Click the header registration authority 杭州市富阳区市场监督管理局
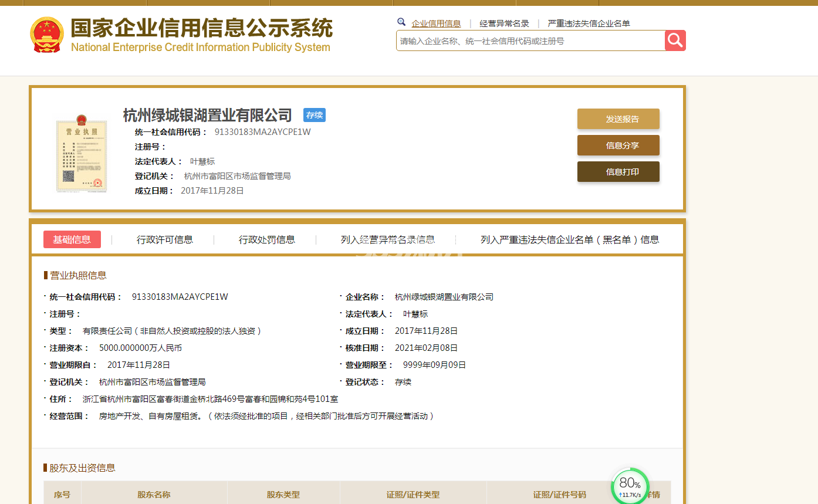The height and width of the screenshot is (504, 818). click(x=238, y=176)
